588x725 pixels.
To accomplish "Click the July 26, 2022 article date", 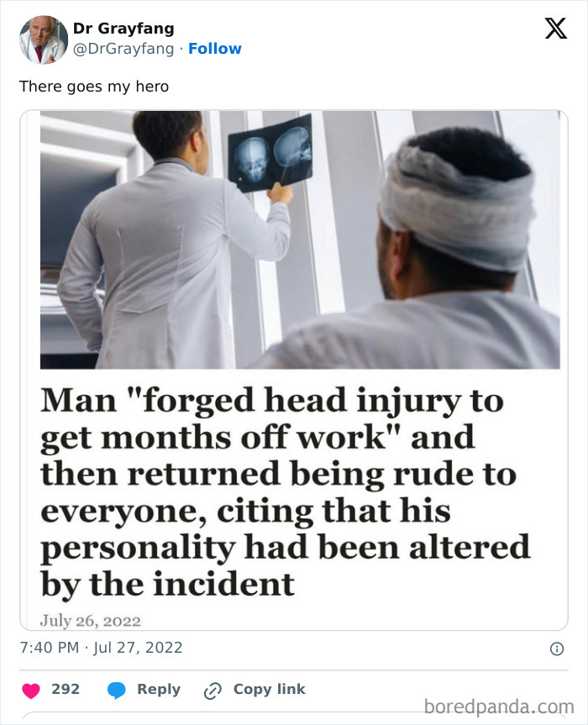I will [90, 621].
